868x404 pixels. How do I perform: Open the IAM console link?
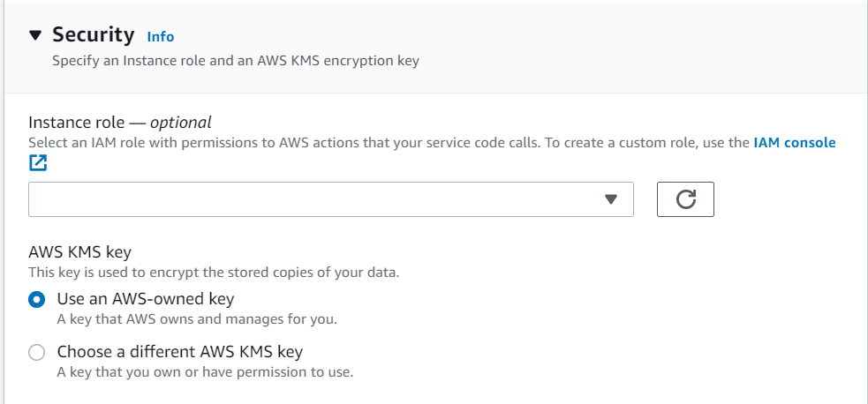pos(795,143)
